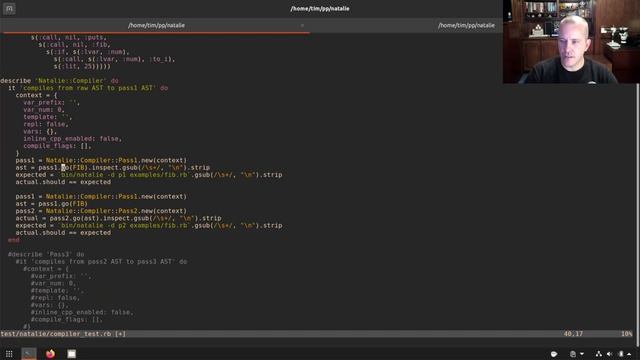The height and width of the screenshot is (360, 640).
Task: Click the commented line #describe 'Pass3' do
Action: (46, 254)
